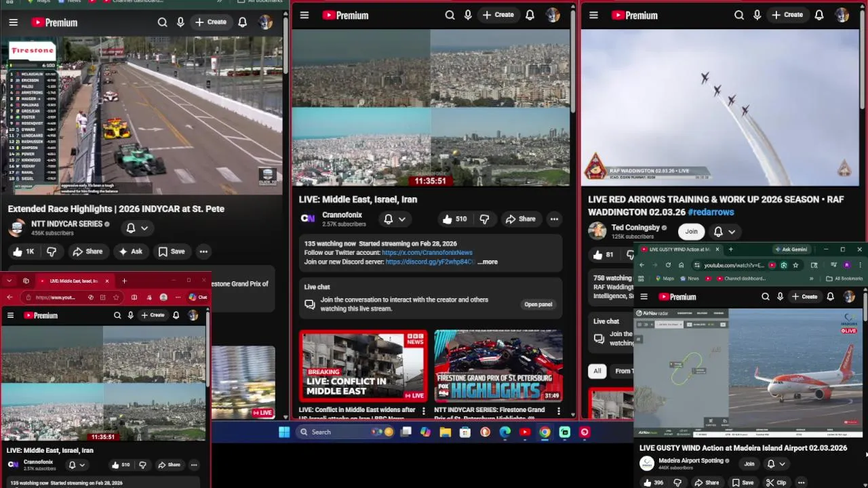The image size is (868, 488).
Task: Open header notifications bell in Crannofonix window
Action: point(530,15)
